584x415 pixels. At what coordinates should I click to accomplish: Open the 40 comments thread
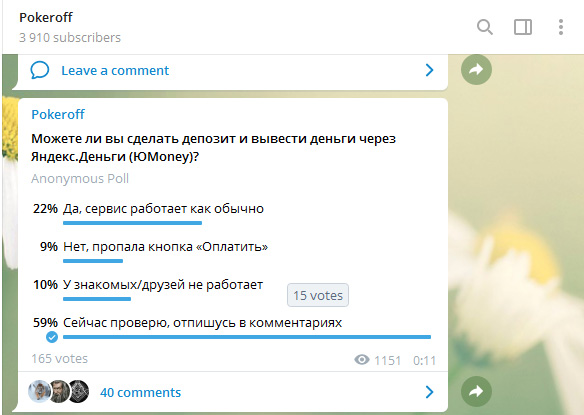coord(140,392)
